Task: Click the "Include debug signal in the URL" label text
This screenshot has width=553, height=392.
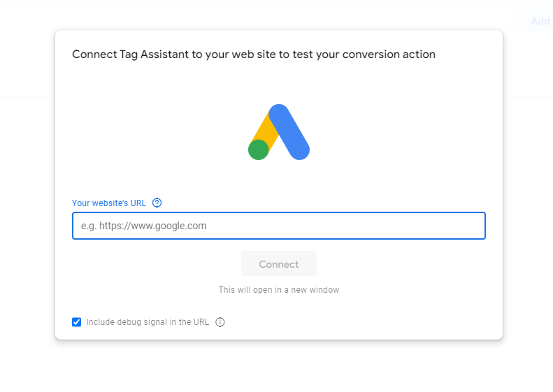Action: coord(148,322)
